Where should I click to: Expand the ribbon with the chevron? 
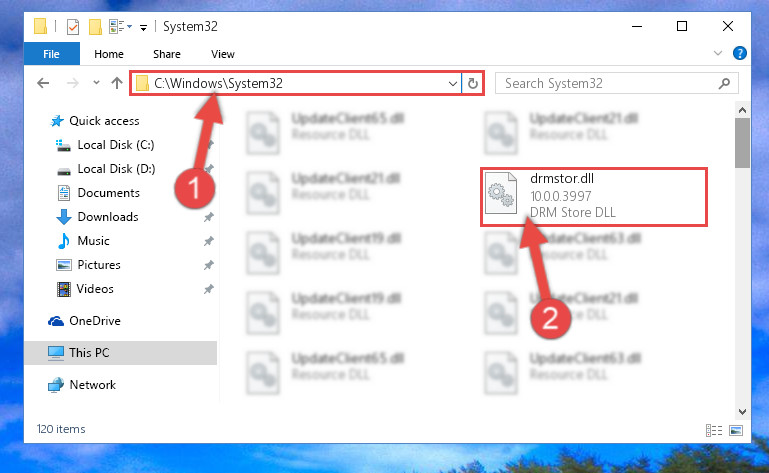pos(718,53)
